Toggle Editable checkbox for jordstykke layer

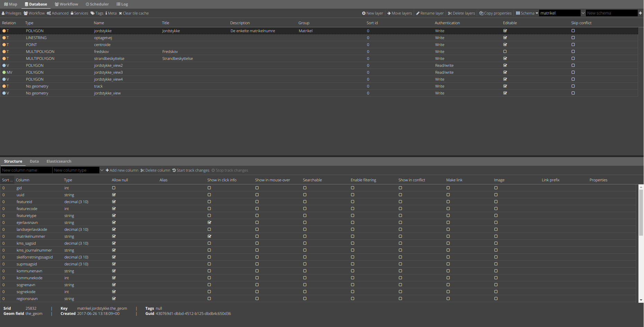(x=505, y=31)
